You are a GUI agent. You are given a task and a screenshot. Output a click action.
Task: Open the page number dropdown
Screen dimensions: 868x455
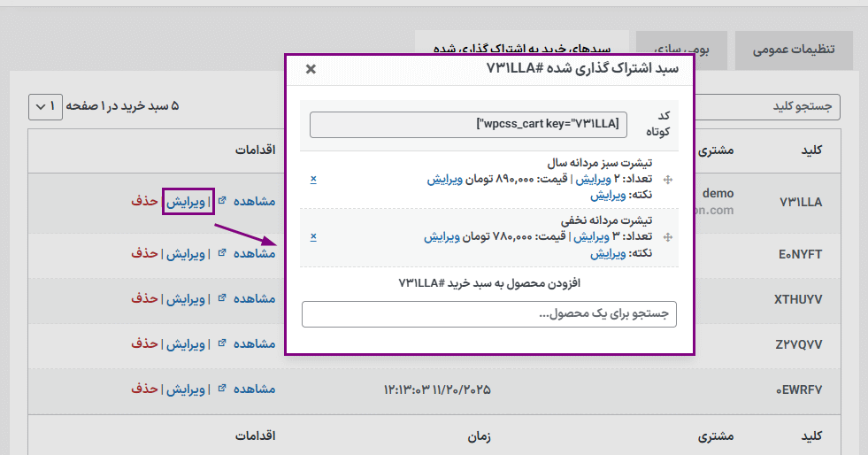[45, 106]
